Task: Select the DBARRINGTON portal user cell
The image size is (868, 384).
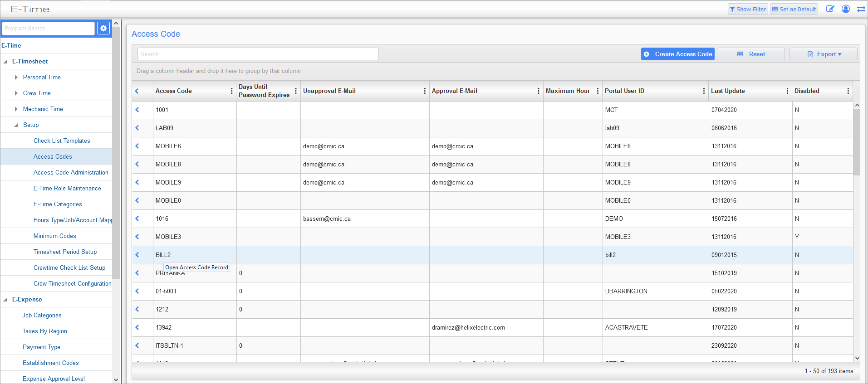Action: point(656,291)
